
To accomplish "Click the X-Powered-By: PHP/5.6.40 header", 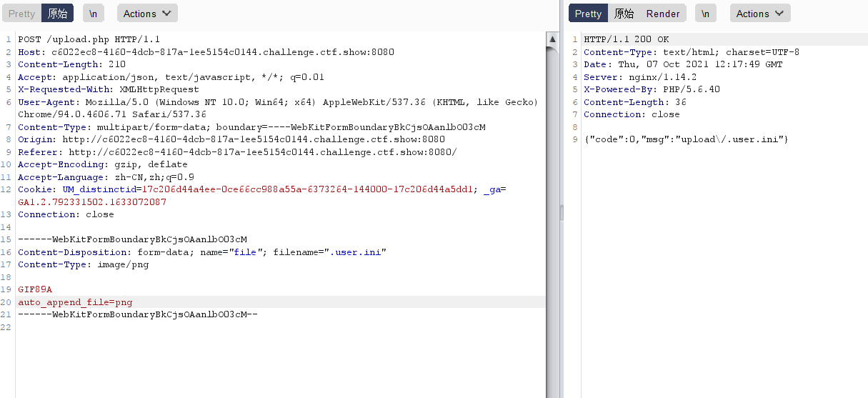I will (652, 89).
